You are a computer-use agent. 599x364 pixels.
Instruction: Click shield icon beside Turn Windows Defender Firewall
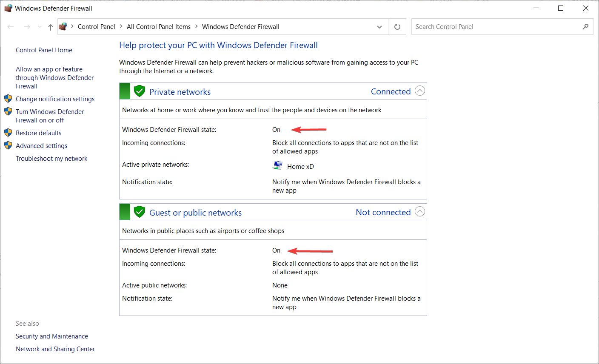point(8,111)
